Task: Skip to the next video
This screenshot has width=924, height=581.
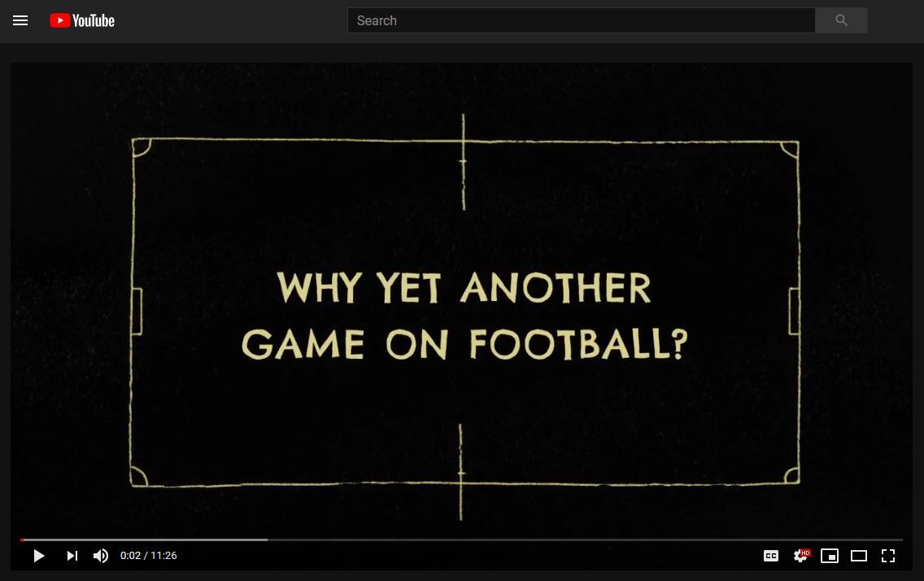Action: (x=72, y=556)
